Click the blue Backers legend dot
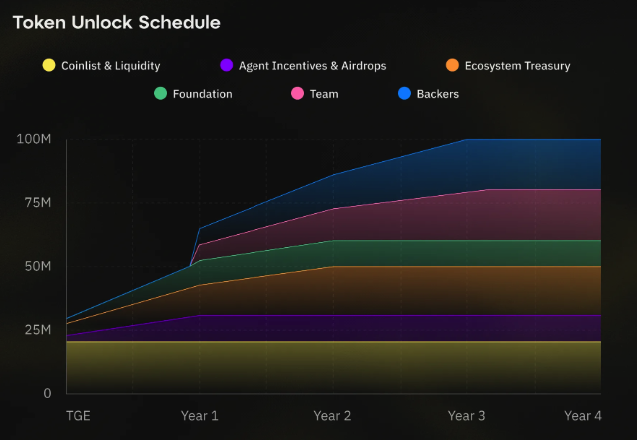637x440 pixels. 404,94
